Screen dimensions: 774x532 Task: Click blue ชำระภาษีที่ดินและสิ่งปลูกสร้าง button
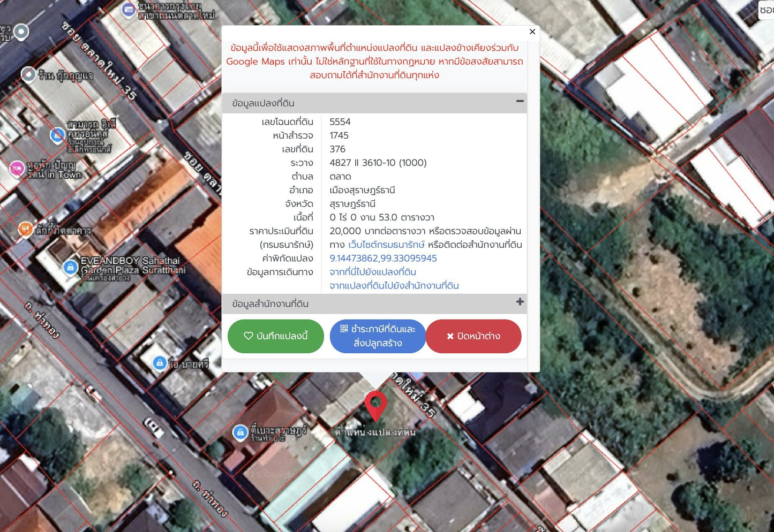[x=378, y=336]
